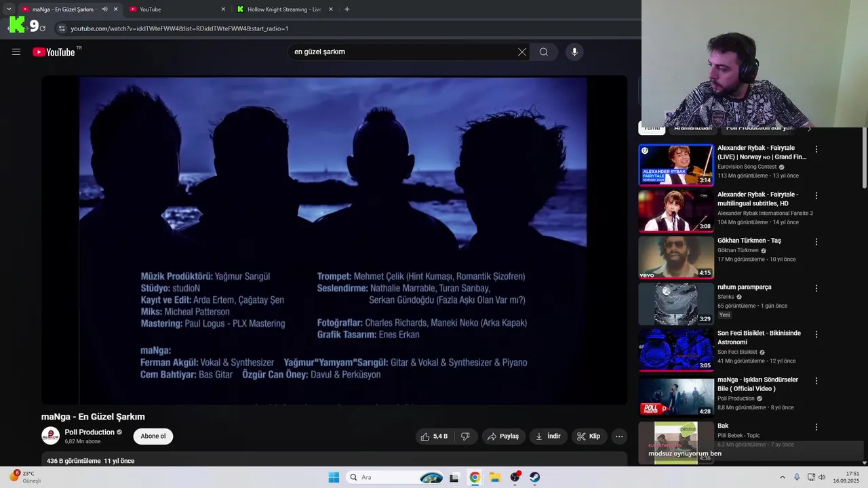868x488 pixels.
Task: Download the video with İndir
Action: (x=549, y=436)
